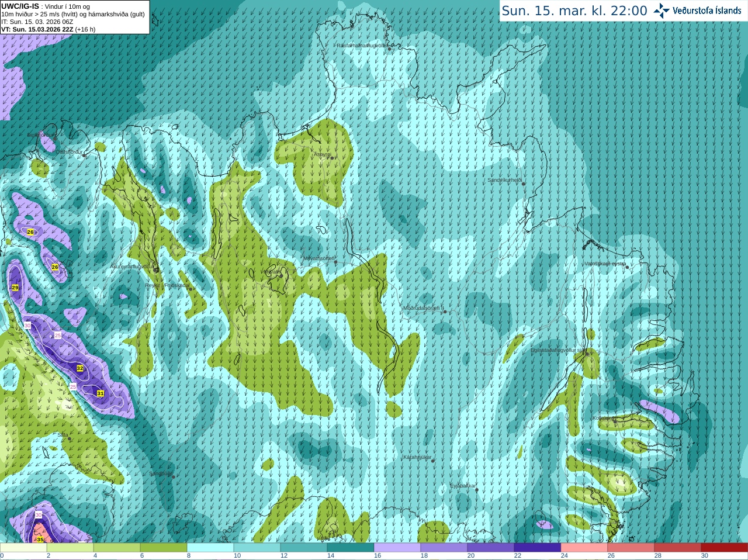Pick the dark red legend swatch above 30
Image resolution: width=748 pixels, height=560 pixels.
point(725,548)
